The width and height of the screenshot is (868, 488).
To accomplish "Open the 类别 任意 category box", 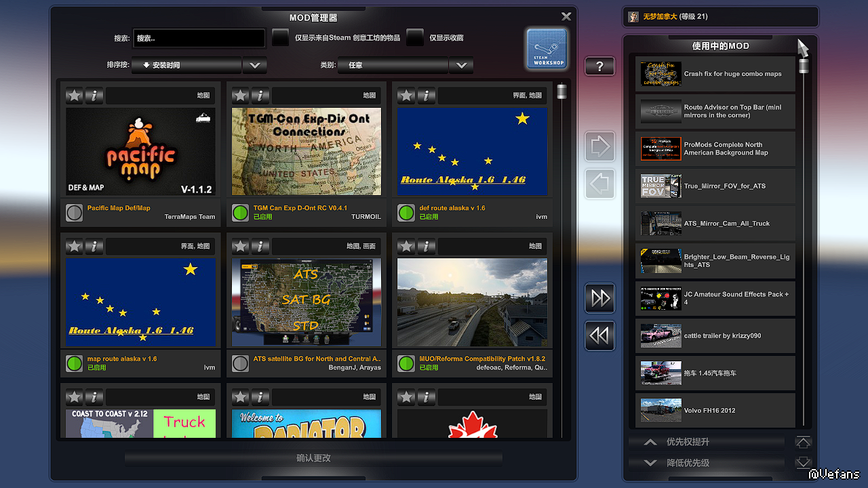I will click(393, 65).
